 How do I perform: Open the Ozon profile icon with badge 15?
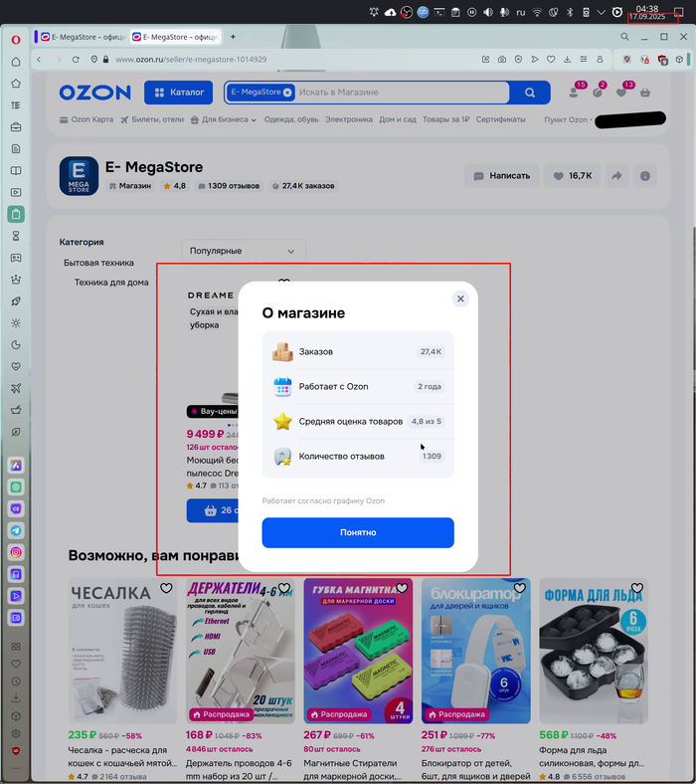(574, 93)
